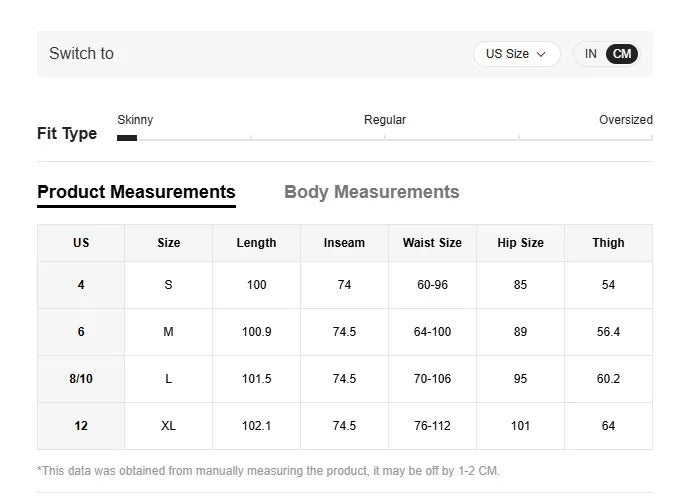Click the Thigh column header
This screenshot has width=678, height=496.
608,243
